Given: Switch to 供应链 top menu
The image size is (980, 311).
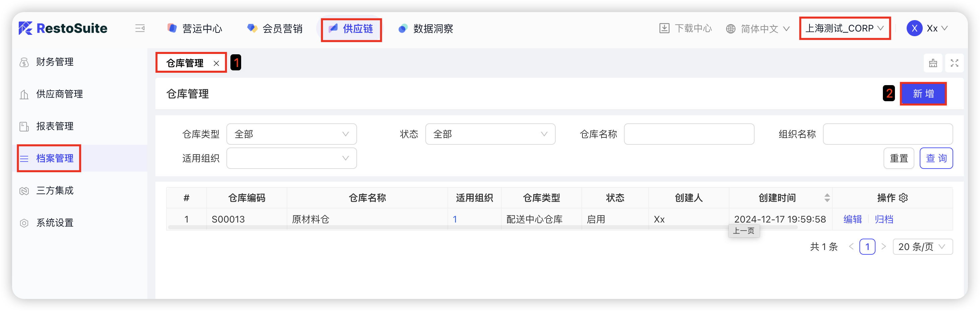Looking at the screenshot, I should (x=351, y=29).
